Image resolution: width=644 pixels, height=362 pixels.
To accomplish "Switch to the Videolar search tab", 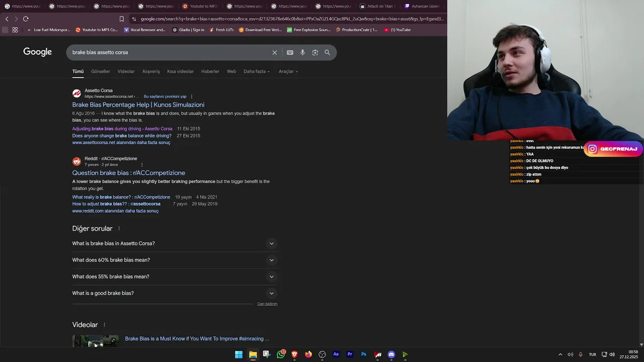I will [126, 71].
